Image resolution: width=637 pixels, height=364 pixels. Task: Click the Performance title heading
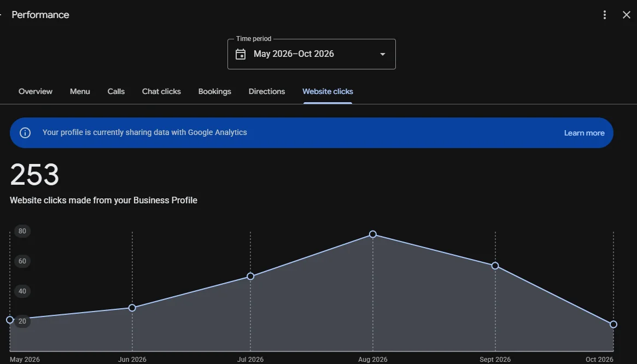tap(40, 15)
